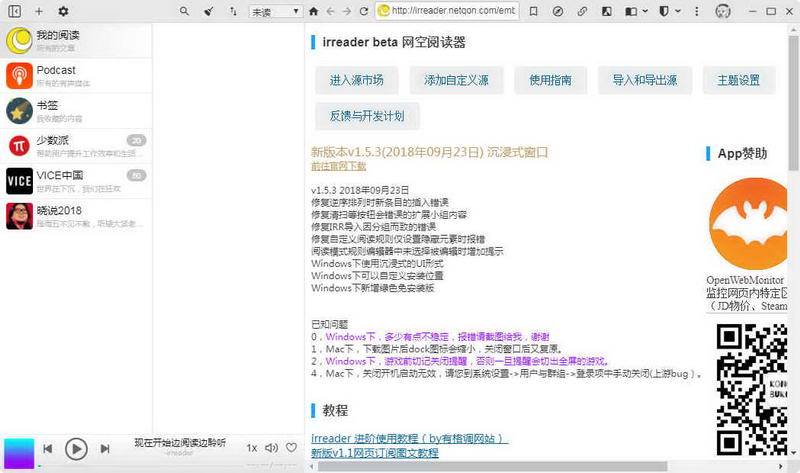Toggle reading mode contrast icon

click(607, 11)
